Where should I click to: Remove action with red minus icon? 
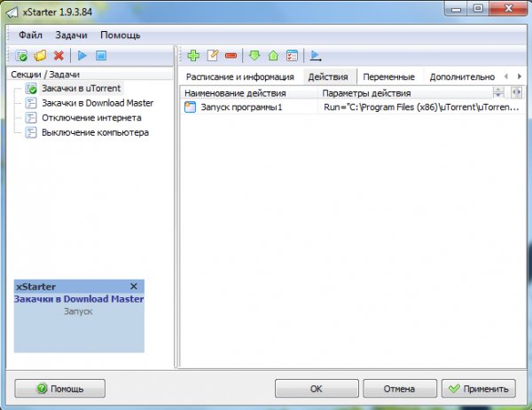pyautogui.click(x=231, y=56)
